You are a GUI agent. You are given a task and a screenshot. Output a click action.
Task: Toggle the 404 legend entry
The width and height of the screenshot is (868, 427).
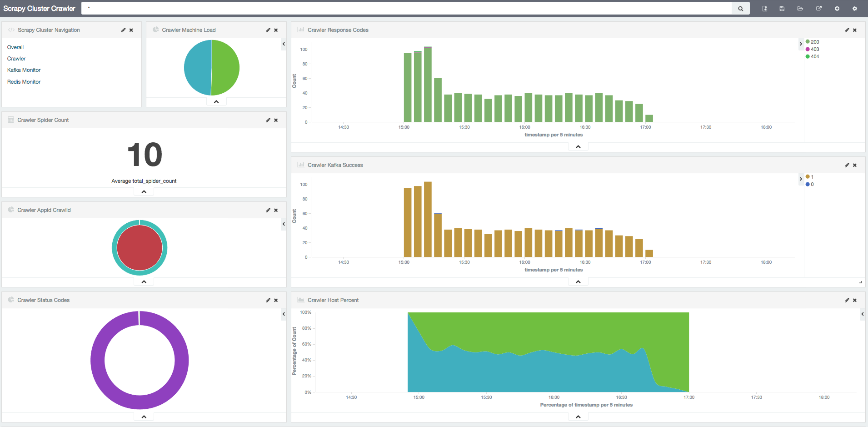812,56
